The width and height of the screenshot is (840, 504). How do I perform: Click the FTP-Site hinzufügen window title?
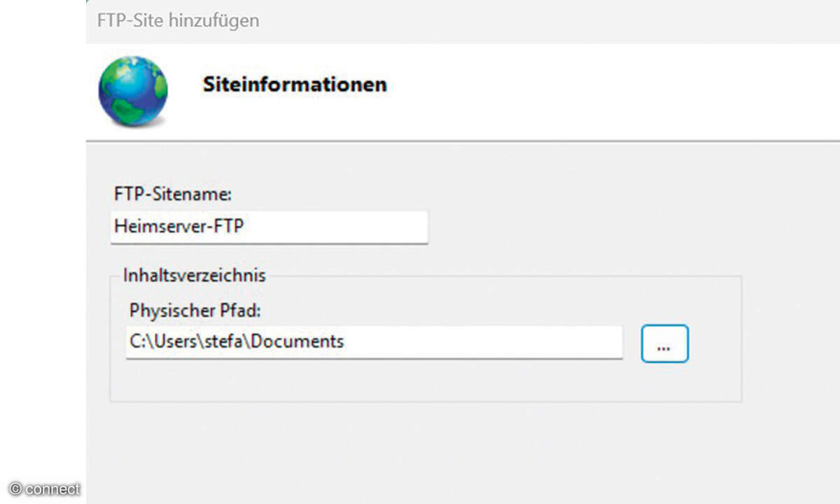tap(178, 20)
